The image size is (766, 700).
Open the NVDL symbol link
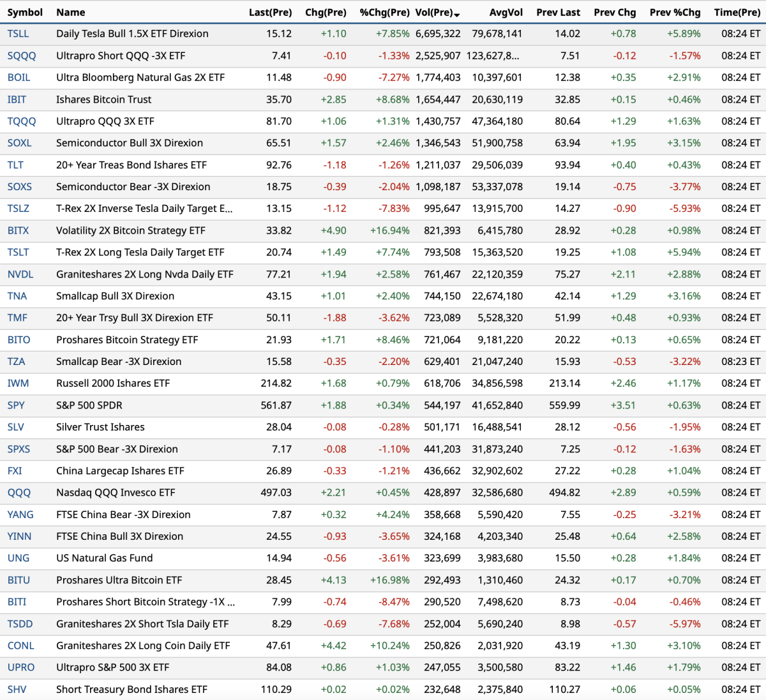point(20,274)
